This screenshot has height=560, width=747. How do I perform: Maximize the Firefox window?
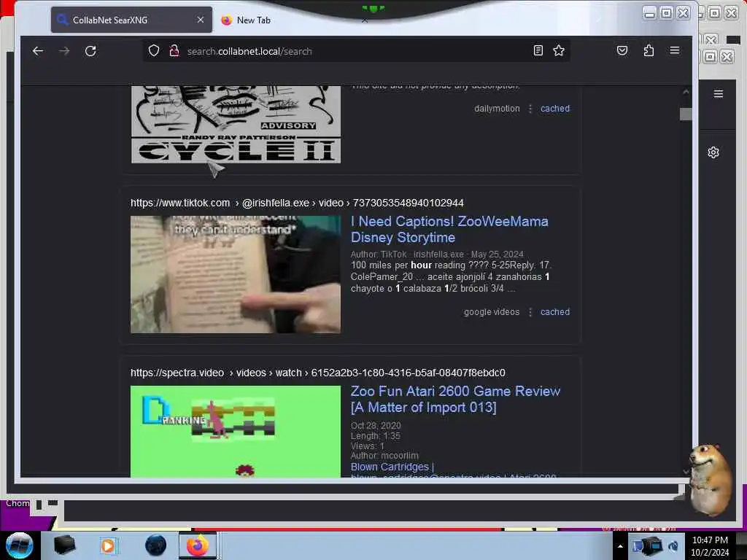667,13
